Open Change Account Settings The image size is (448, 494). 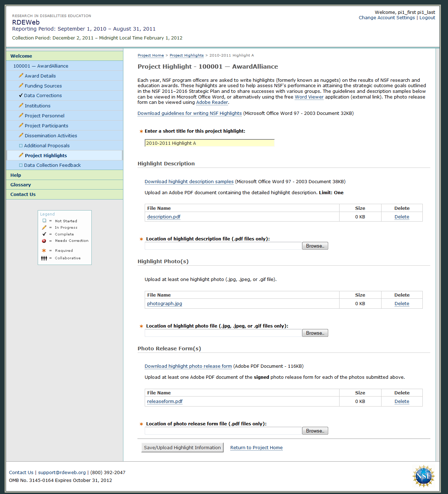coord(386,18)
